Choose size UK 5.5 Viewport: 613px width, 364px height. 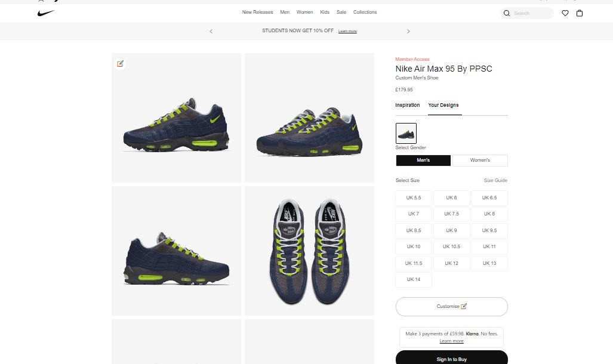pyautogui.click(x=414, y=198)
